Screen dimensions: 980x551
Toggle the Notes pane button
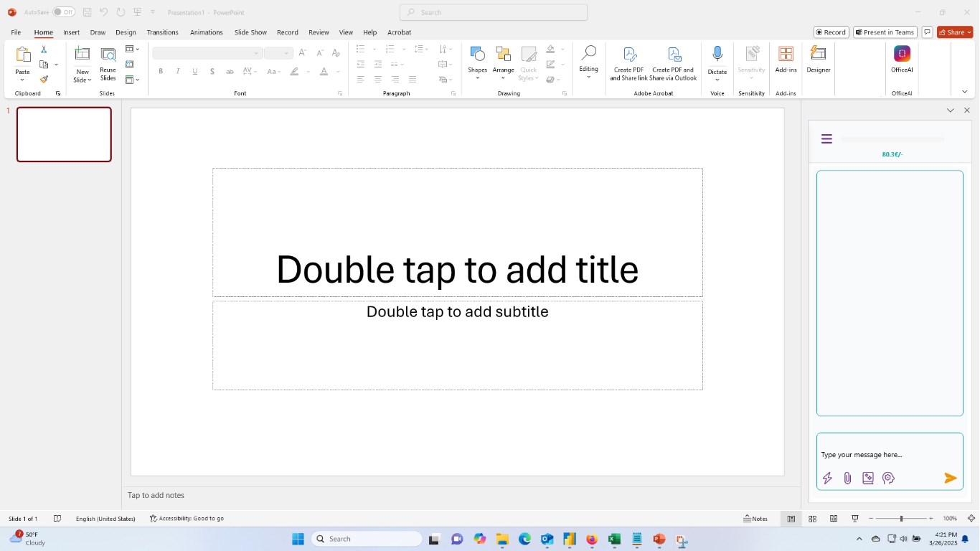755,519
